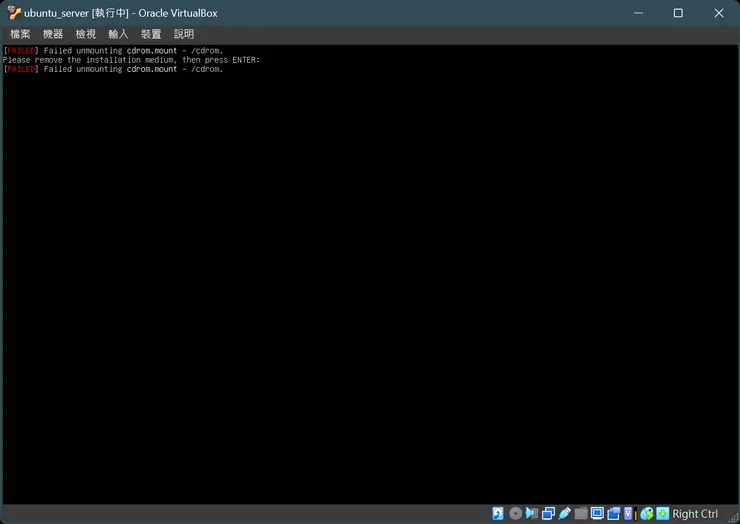Click the recording status icon

tap(614, 514)
